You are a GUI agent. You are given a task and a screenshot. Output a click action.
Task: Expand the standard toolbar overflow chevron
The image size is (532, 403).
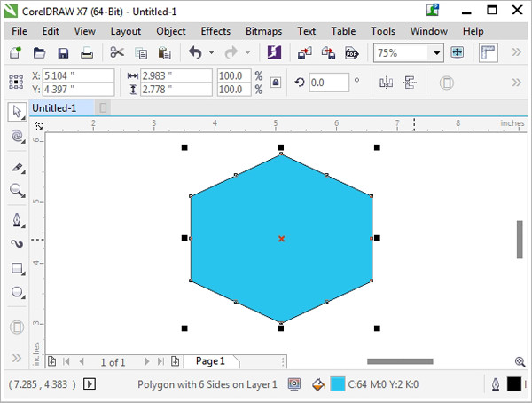[x=516, y=52]
